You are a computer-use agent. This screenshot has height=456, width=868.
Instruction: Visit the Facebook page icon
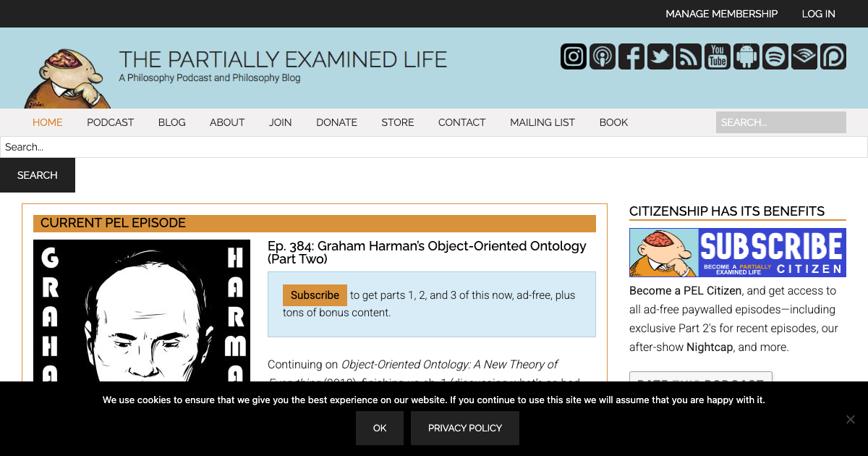coord(631,56)
